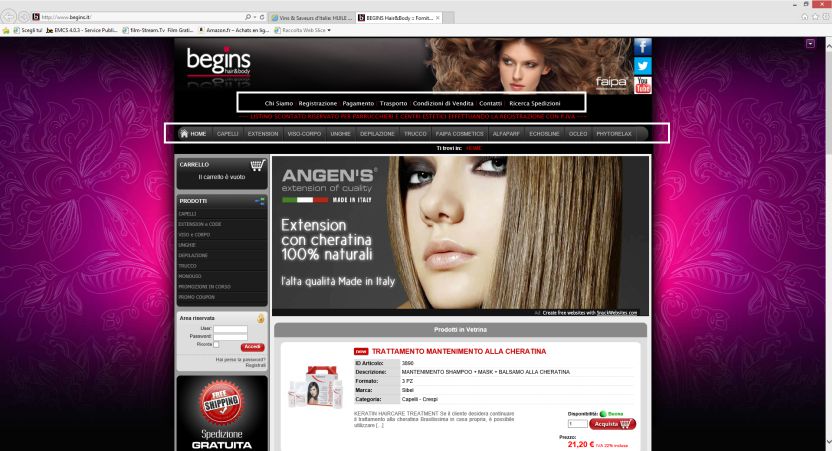
Task: Click the favorites star icon in bookmarks bar
Action: (x=6, y=30)
